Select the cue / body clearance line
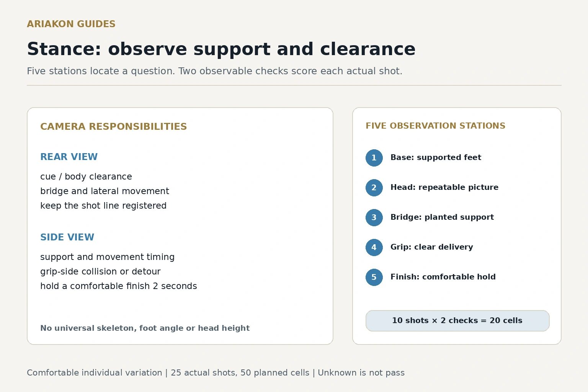 click(x=86, y=177)
